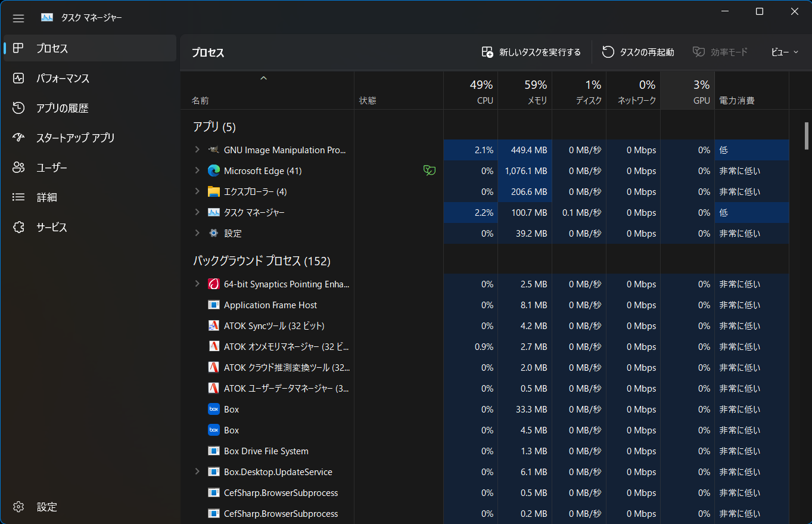Screen dimensions: 812x524
Task: Click the 詳細 list icon
Action: point(18,197)
